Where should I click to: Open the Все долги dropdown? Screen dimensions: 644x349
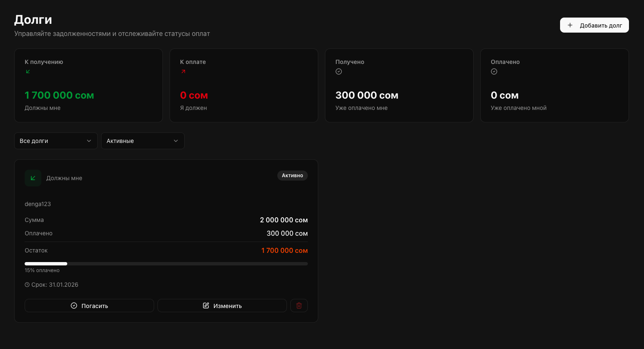click(56, 141)
